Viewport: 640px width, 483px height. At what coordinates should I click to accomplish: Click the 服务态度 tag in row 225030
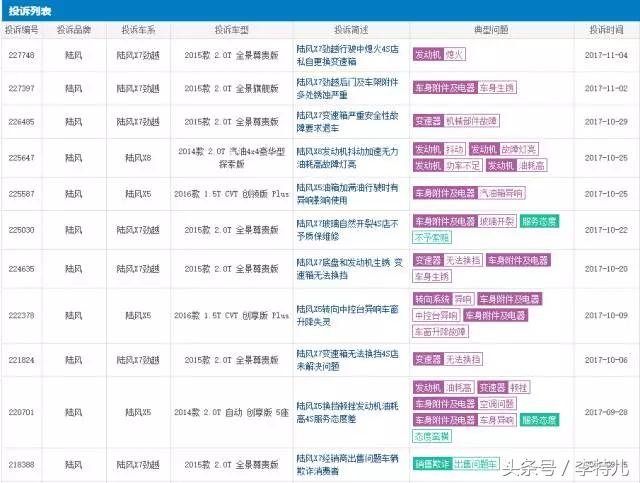539,221
